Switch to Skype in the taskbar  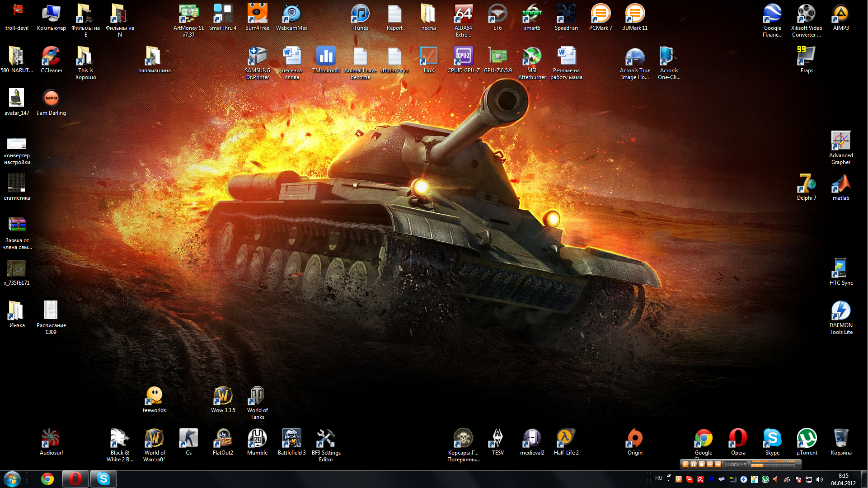(103, 479)
